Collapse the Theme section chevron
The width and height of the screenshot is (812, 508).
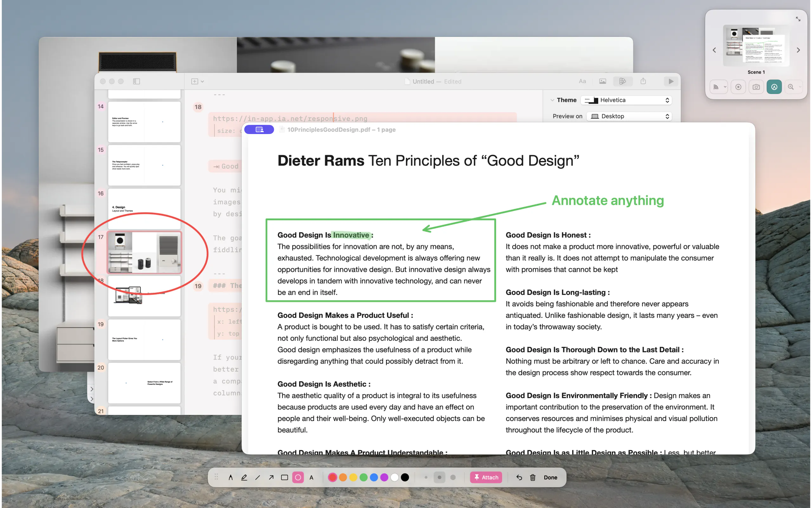click(552, 100)
